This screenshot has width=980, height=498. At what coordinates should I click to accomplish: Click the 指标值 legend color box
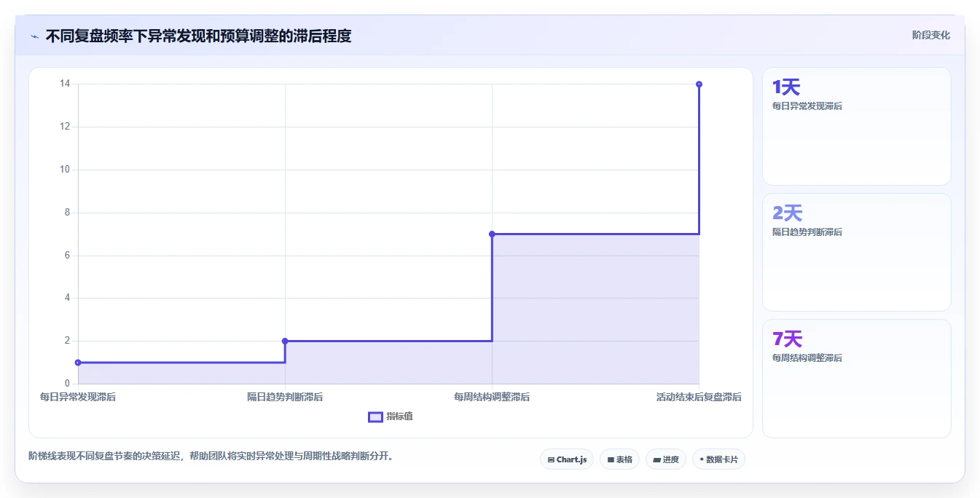click(375, 416)
